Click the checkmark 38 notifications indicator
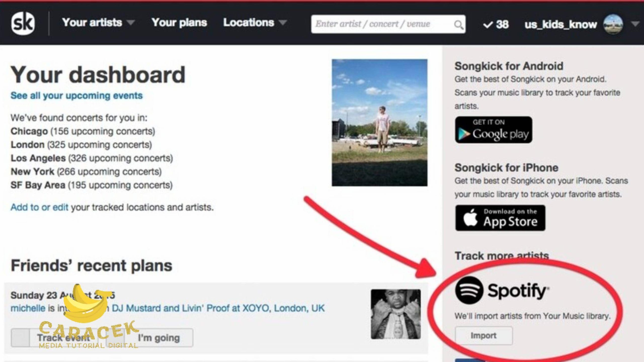The height and width of the screenshot is (362, 644). tap(496, 24)
